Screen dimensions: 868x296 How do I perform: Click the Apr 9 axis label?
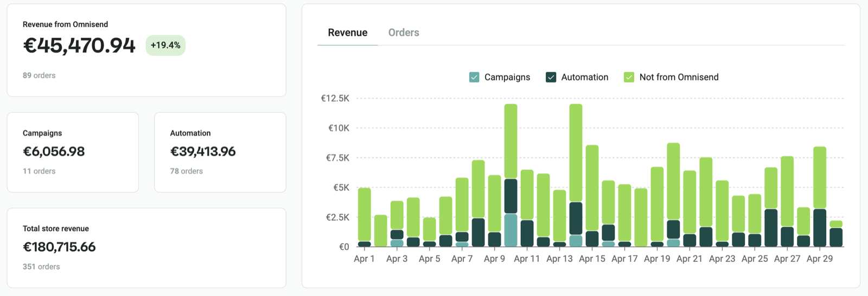(494, 259)
